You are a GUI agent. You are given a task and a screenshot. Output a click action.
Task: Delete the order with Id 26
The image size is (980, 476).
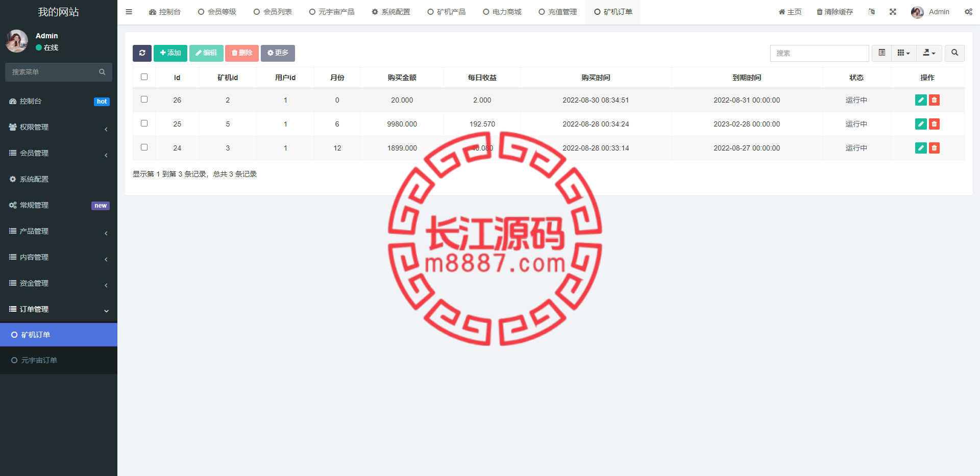(934, 100)
